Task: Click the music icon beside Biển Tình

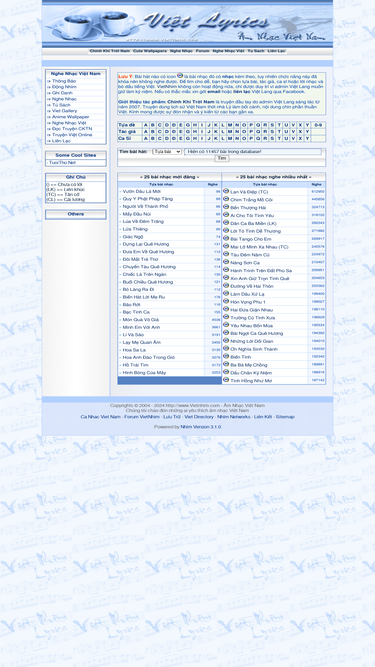Action: click(226, 356)
